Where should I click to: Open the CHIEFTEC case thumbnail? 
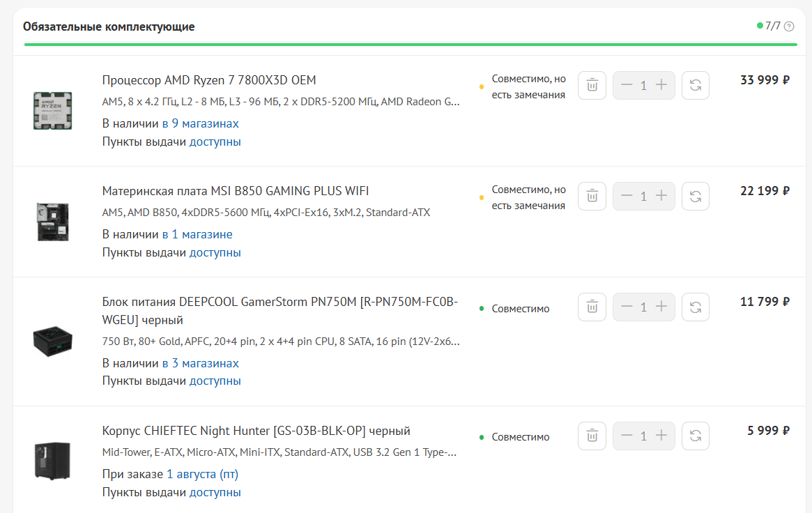tap(52, 461)
